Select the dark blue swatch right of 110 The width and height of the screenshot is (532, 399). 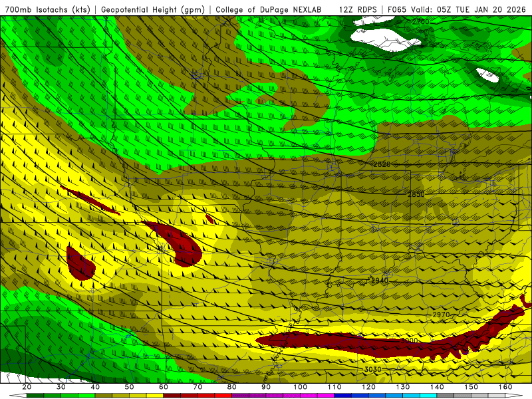[x=342, y=395]
